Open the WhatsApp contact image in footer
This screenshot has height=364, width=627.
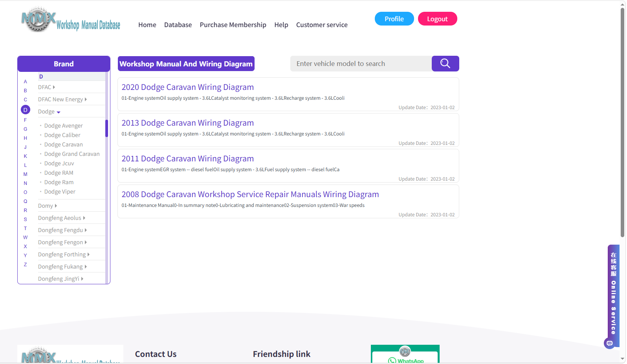tap(405, 354)
